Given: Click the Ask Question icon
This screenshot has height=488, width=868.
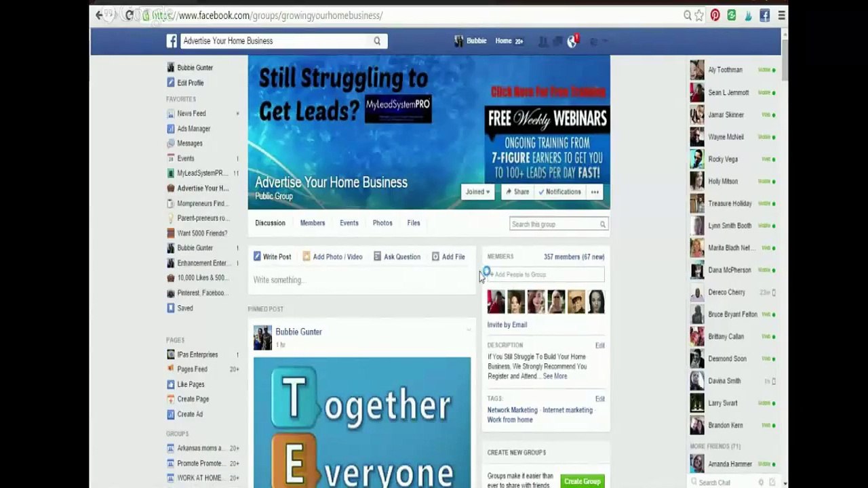Looking at the screenshot, I should coord(377,257).
